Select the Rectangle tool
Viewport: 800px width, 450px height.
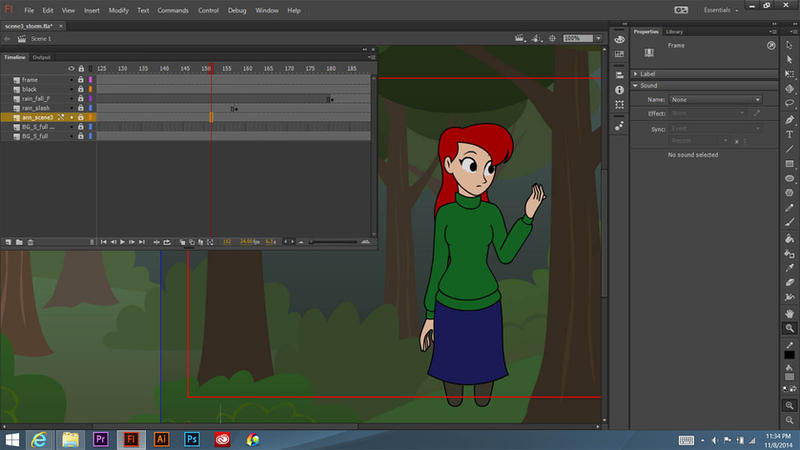tap(789, 164)
